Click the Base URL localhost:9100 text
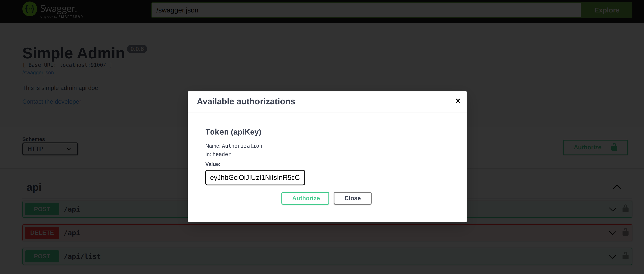This screenshot has height=274, width=644. click(67, 65)
